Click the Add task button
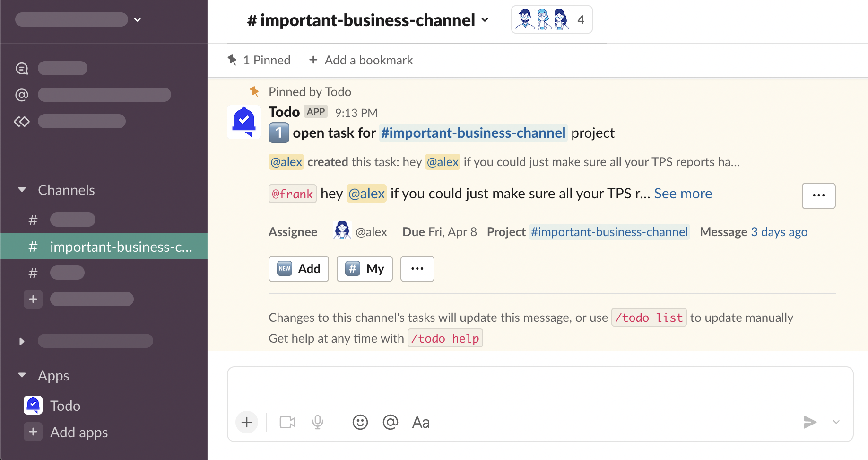Image resolution: width=868 pixels, height=460 pixels. pos(299,269)
